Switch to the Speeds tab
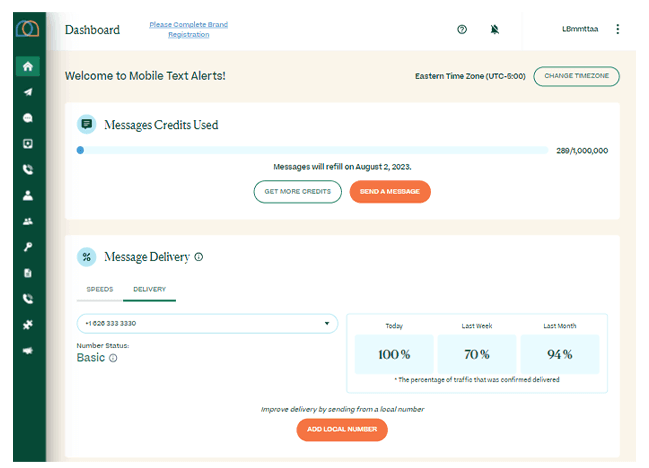The image size is (649, 468). 99,289
